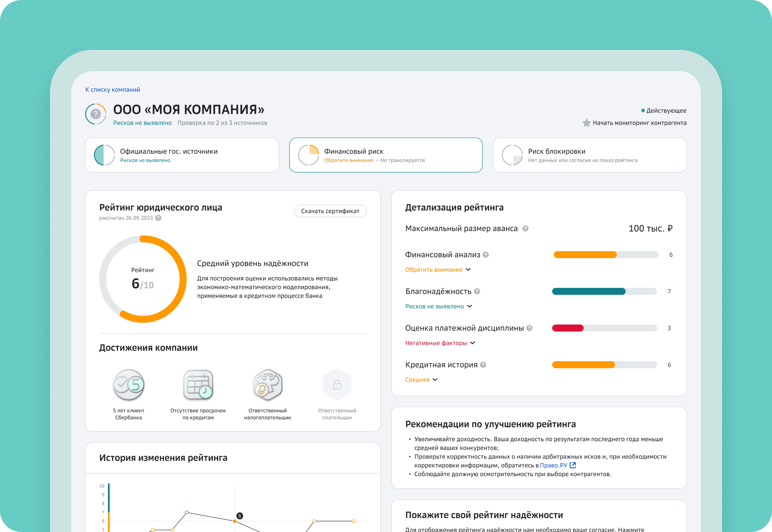Click the Отсутствие просрочек по кредитам badge

click(198, 385)
